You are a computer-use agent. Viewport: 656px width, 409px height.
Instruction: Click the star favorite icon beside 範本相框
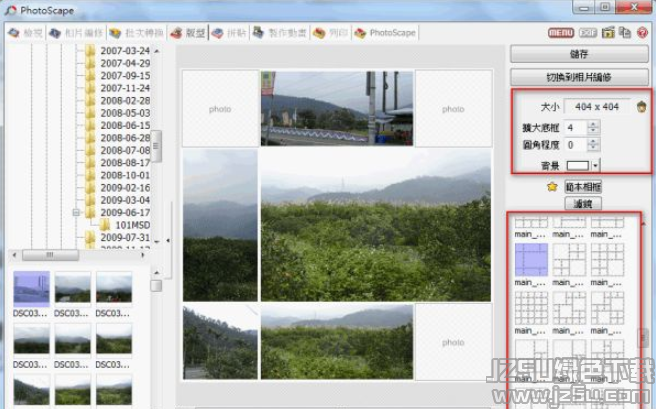(550, 186)
